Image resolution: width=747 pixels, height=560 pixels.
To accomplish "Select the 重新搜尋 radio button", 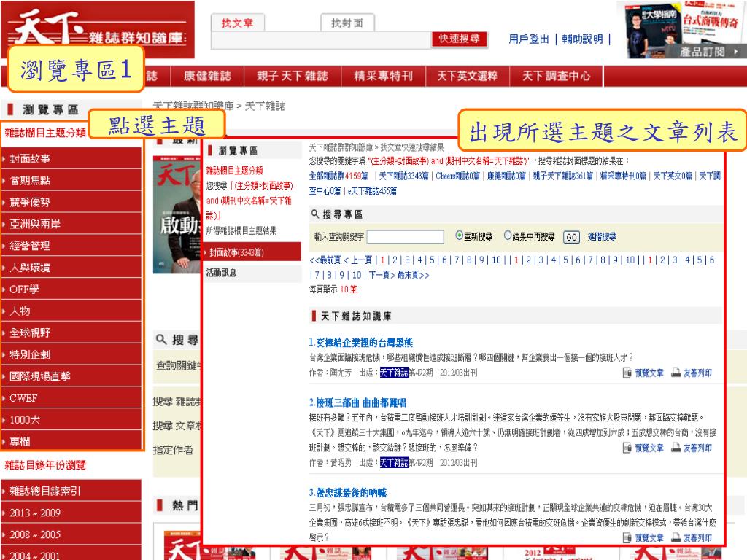I will coord(460,236).
